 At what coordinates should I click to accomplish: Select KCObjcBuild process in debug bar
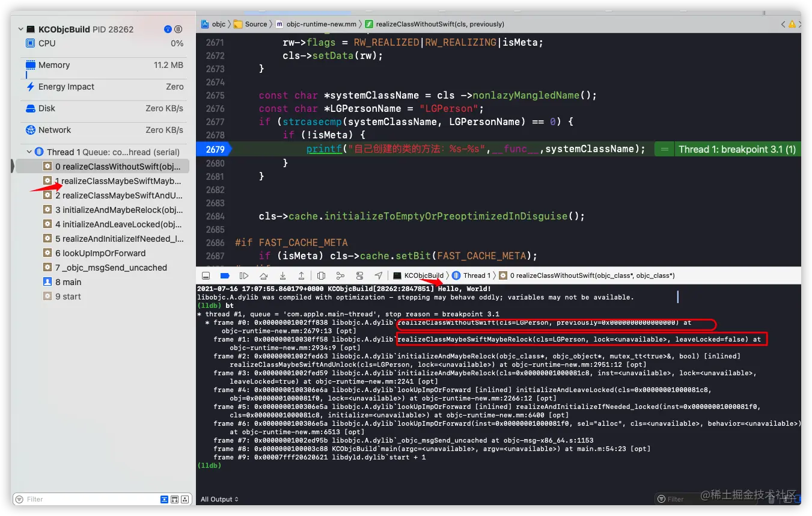click(x=418, y=275)
